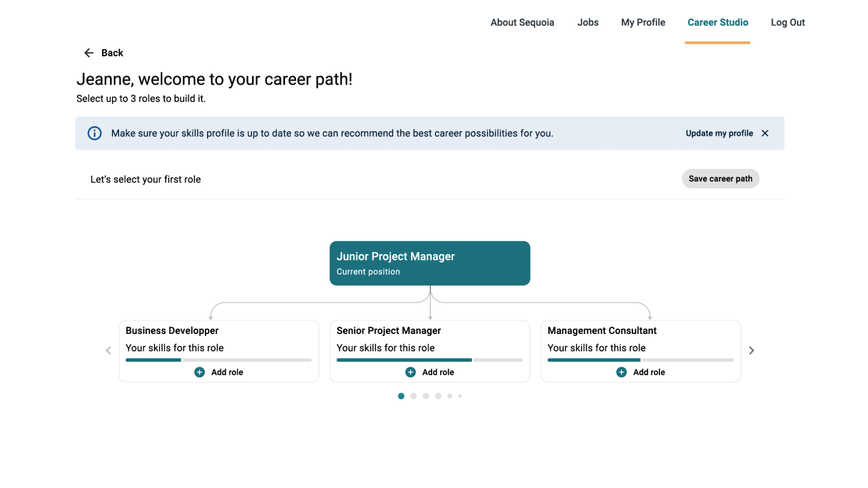Go to My Profile
This screenshot has width=868, height=488.
[x=643, y=23]
